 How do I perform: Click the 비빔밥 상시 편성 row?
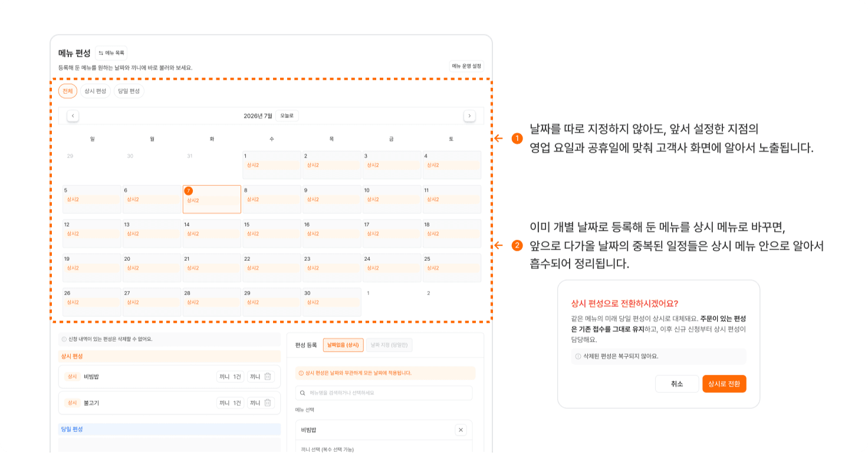(x=169, y=376)
